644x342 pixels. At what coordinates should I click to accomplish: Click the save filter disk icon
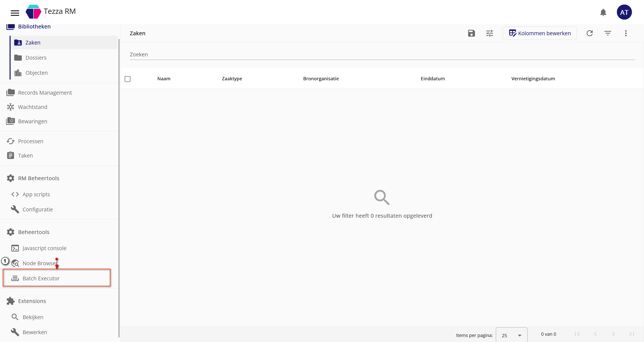click(x=471, y=33)
